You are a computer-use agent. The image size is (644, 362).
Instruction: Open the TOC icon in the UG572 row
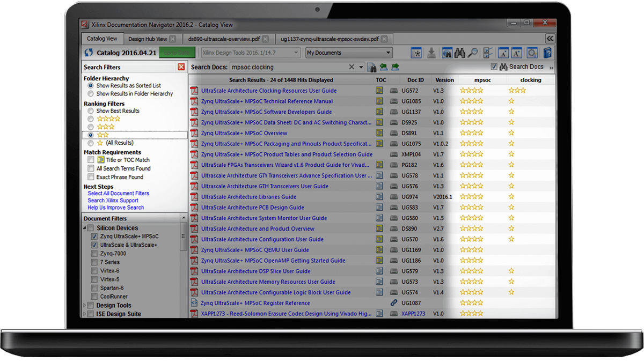(x=379, y=91)
